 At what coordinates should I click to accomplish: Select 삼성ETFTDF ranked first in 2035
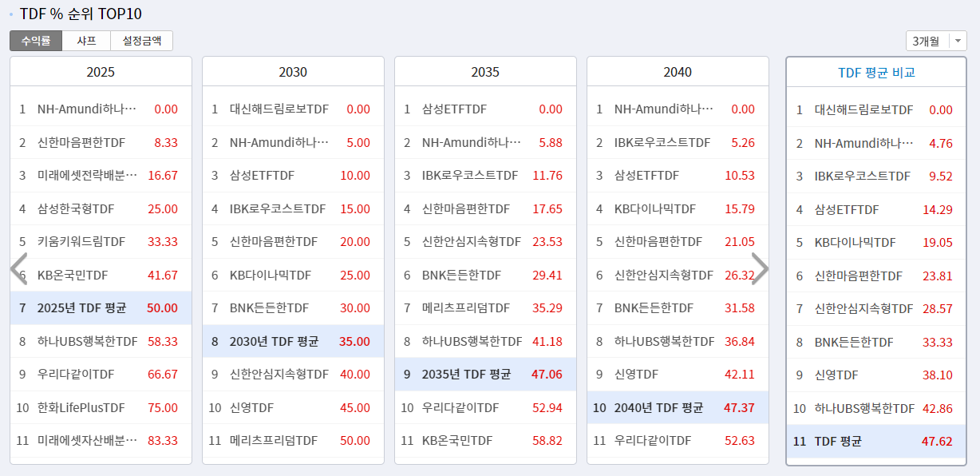(485, 109)
